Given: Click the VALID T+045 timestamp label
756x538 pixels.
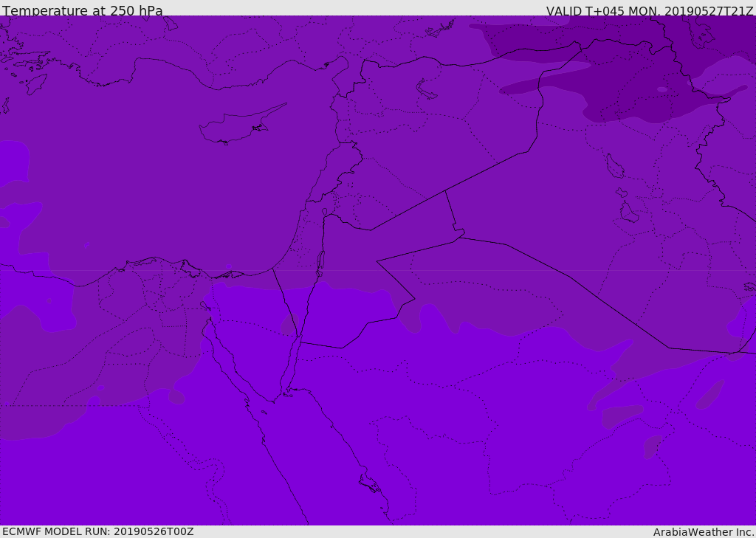Looking at the screenshot, I should 650,10.
